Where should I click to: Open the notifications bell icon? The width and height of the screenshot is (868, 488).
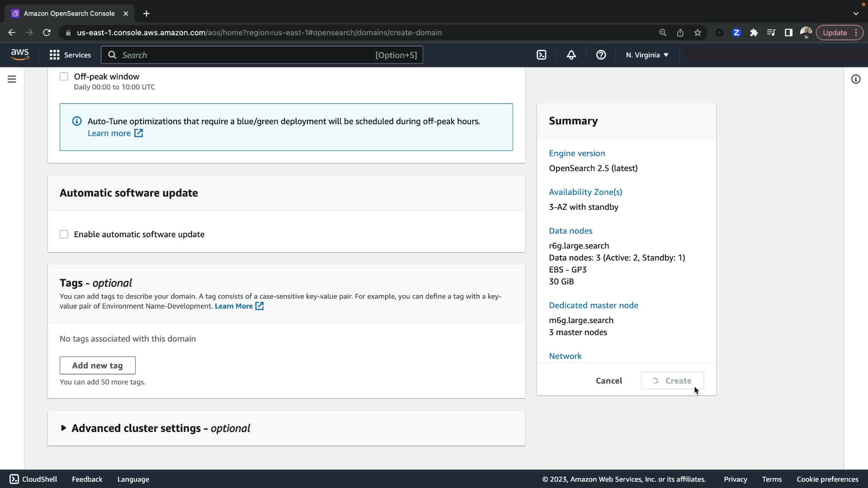571,55
